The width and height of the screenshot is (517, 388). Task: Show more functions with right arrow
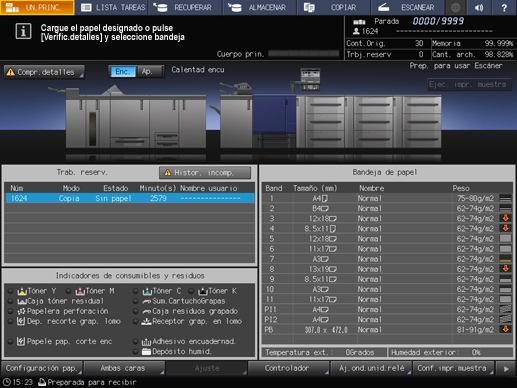click(x=506, y=368)
